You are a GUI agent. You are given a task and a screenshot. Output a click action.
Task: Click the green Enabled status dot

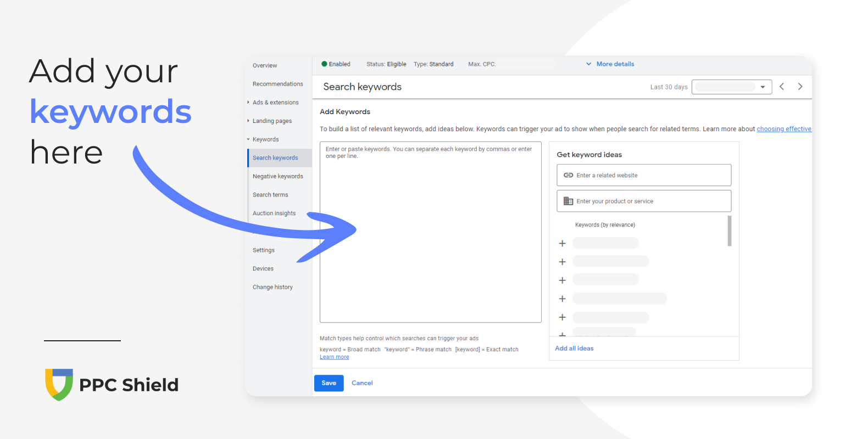(324, 64)
